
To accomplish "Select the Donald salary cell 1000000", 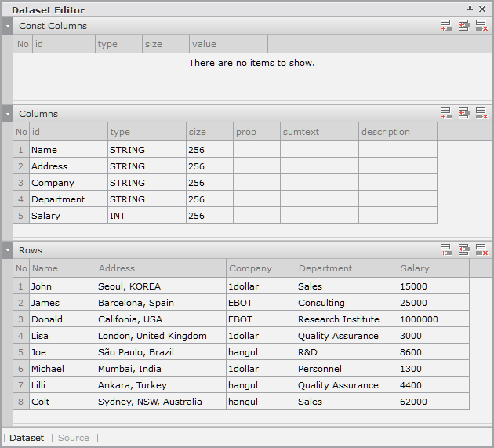I will pos(433,319).
